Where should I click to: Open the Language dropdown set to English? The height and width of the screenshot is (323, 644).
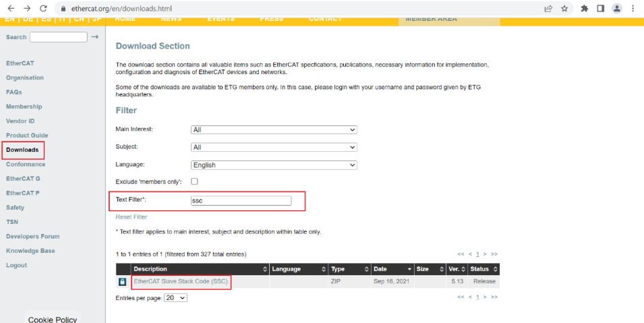click(x=274, y=165)
